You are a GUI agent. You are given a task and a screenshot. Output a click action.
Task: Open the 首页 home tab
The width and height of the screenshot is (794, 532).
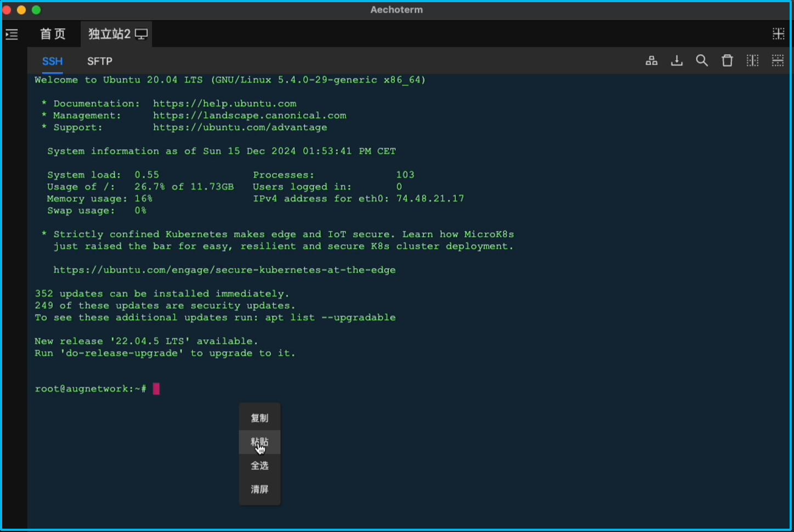coord(53,34)
